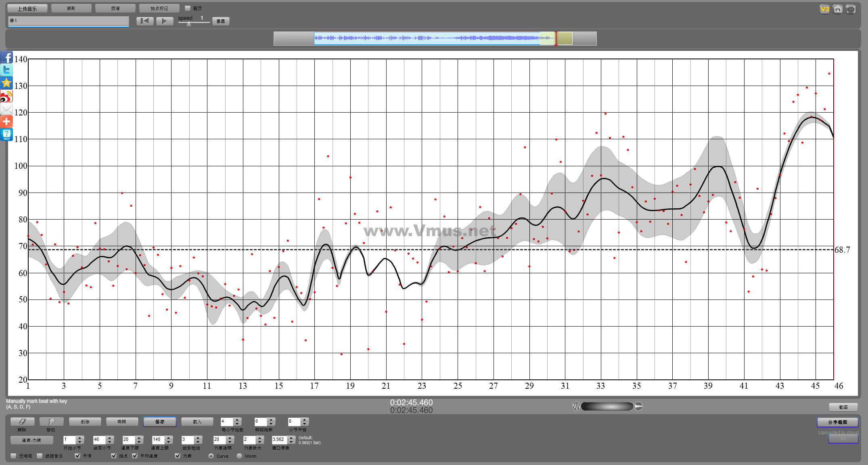Toggle the 力度 dynamics checkbox
The image size is (868, 465).
tap(178, 456)
